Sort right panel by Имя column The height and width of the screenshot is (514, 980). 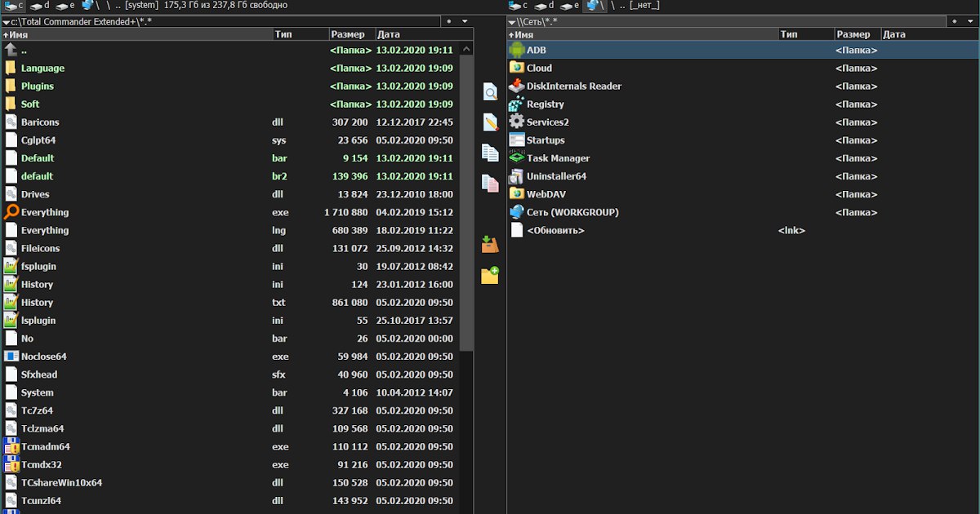click(642, 34)
